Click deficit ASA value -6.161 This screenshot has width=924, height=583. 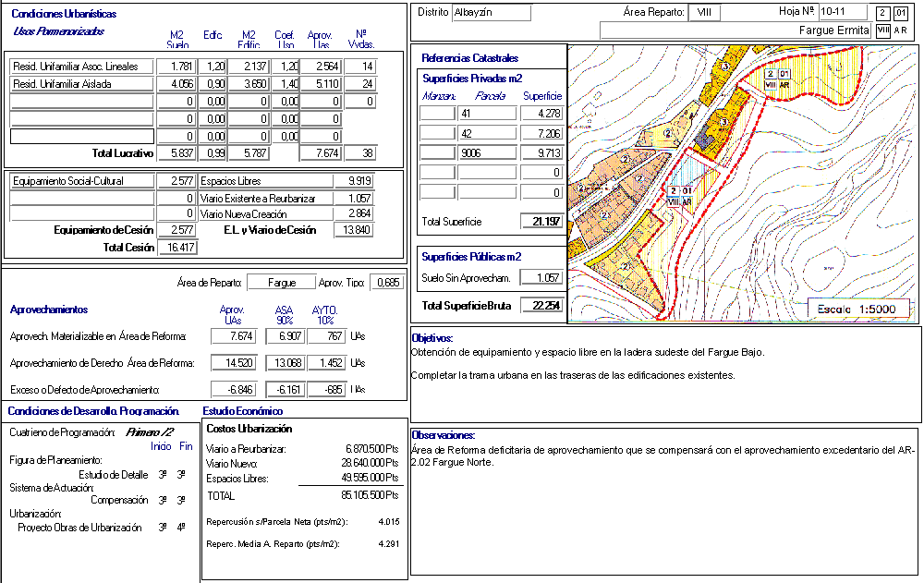click(x=285, y=390)
